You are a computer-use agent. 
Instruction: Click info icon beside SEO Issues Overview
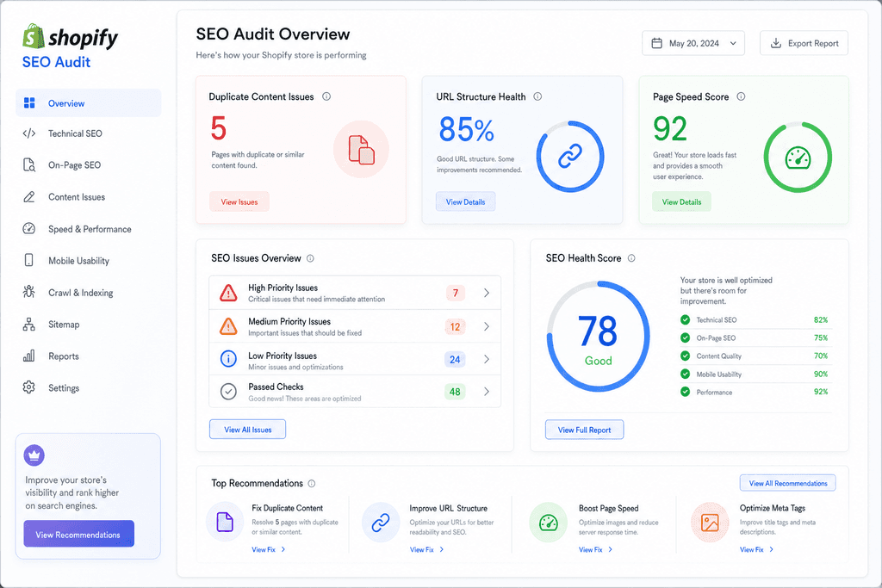(x=310, y=258)
